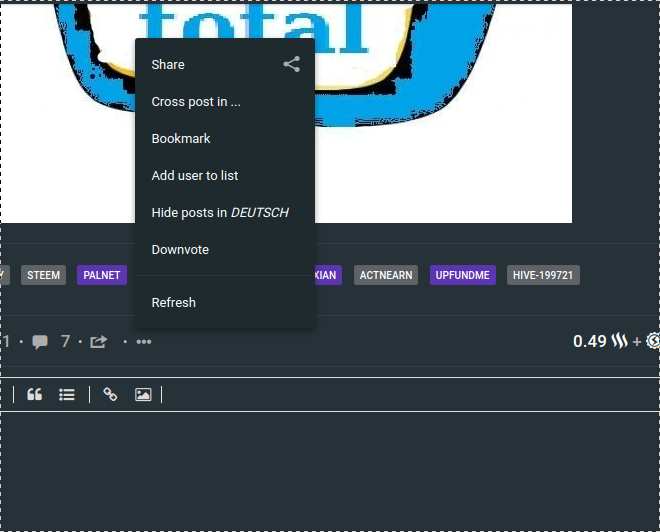The height and width of the screenshot is (532, 660).
Task: Open the HIVE-199721 community tag
Action: 543,275
